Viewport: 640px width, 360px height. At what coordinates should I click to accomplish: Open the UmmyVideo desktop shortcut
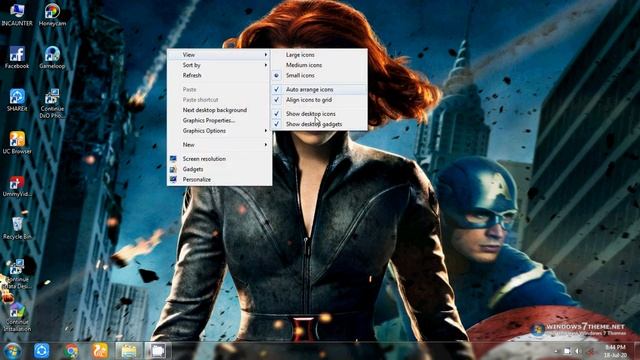pos(17,186)
